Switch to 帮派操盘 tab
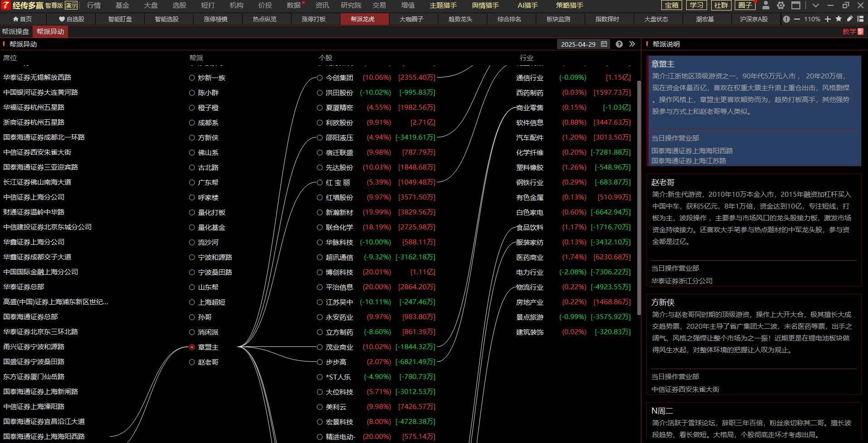Screen dimensions: 868x443 (15, 32)
